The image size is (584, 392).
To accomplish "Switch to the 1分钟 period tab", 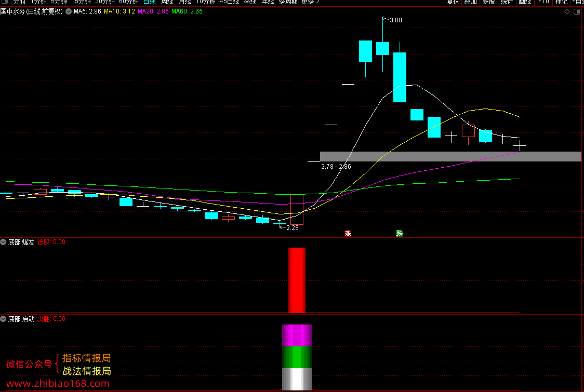I will pyautogui.click(x=38, y=2).
